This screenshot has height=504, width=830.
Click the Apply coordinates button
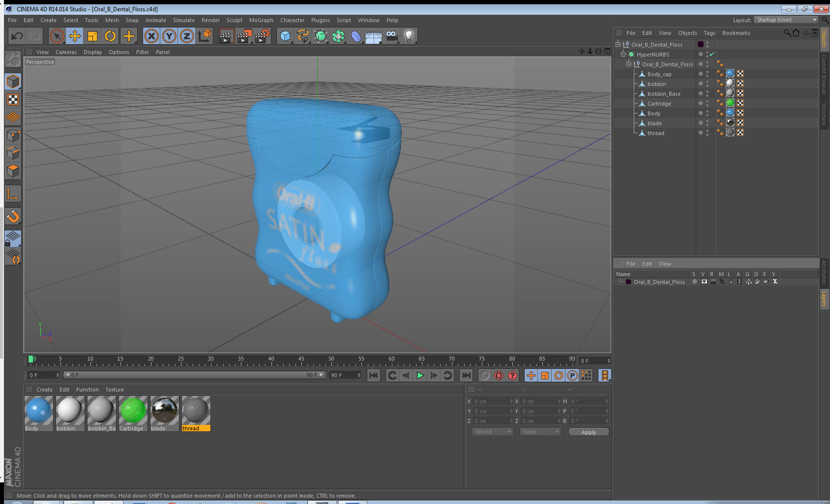pos(589,432)
